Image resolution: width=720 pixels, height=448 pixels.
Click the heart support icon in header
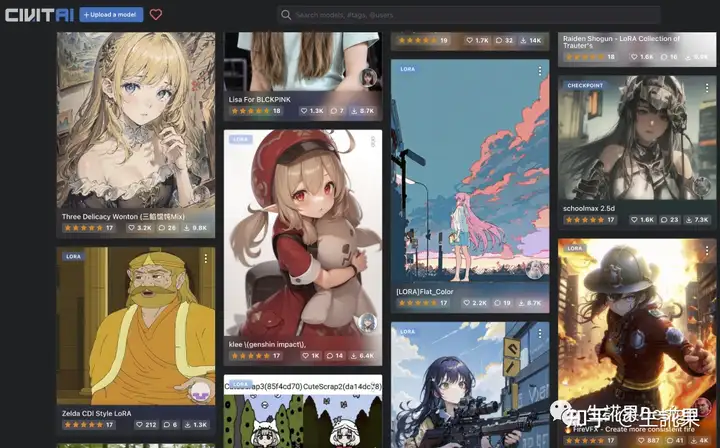tap(156, 15)
